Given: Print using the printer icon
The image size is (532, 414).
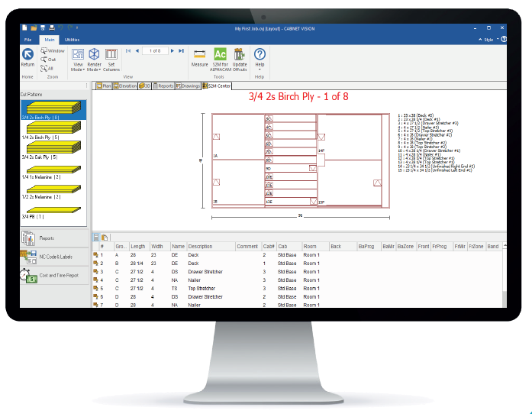Looking at the screenshot, I should coord(52,27).
